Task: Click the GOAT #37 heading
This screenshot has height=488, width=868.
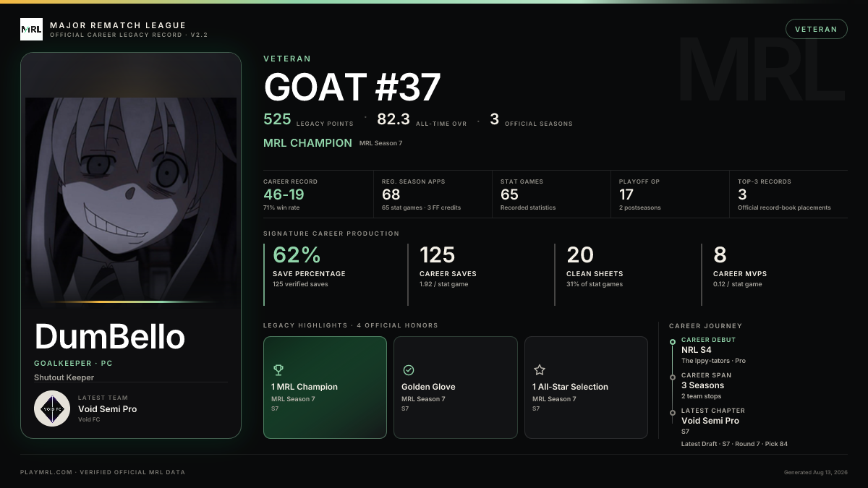Action: pos(352,87)
